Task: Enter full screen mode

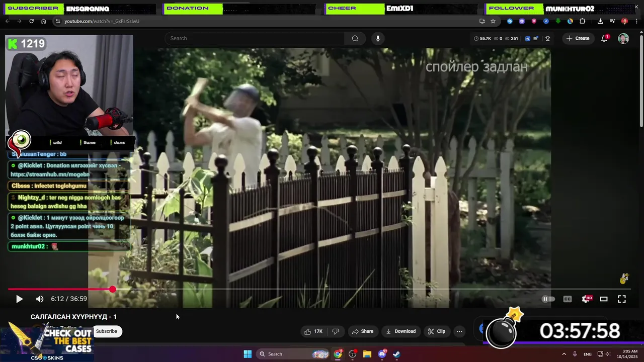Action: [x=622, y=299]
